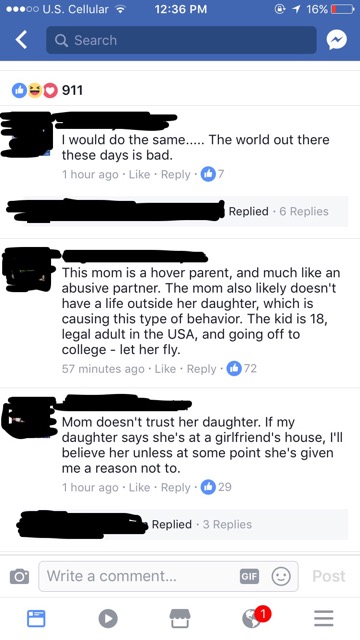Screen dimensions: 360x640
Task: Like the 'I would do the same' comment
Action: (140, 175)
